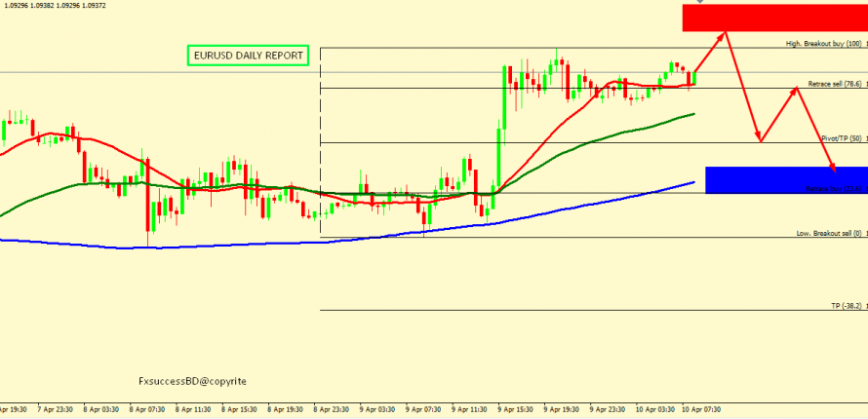Click the FxsuccessBD@copyrite watermark text

point(192,382)
